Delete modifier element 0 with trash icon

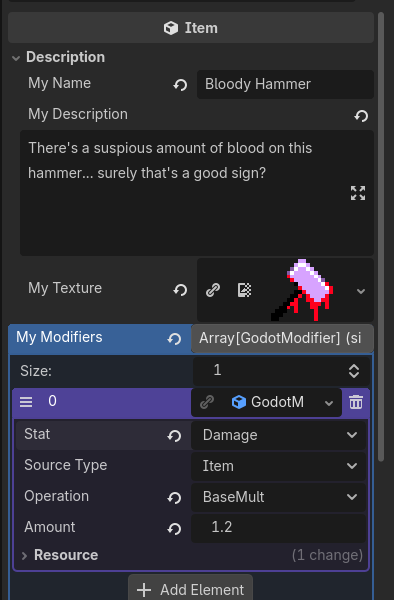coord(356,403)
